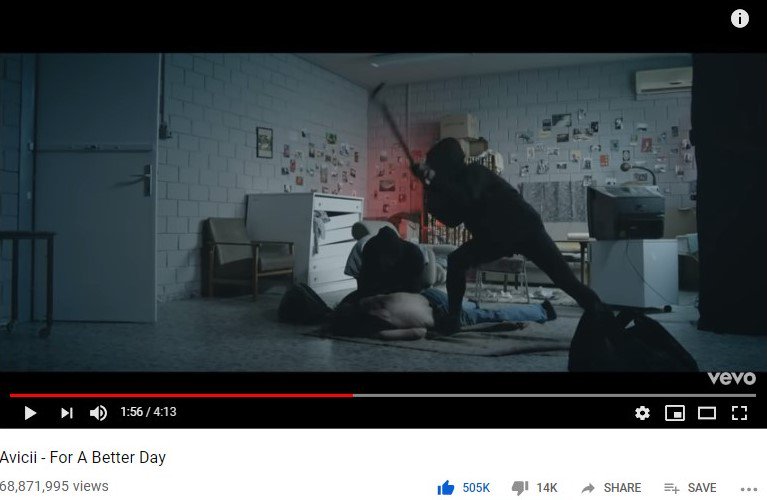
Task: Enter full screen mode
Action: pyautogui.click(x=739, y=413)
